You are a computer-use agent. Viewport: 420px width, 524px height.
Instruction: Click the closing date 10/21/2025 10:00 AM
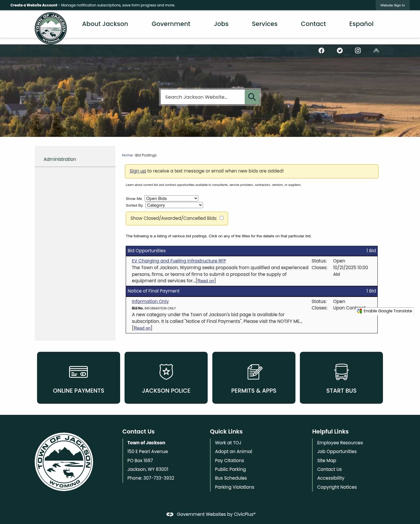pyautogui.click(x=351, y=271)
